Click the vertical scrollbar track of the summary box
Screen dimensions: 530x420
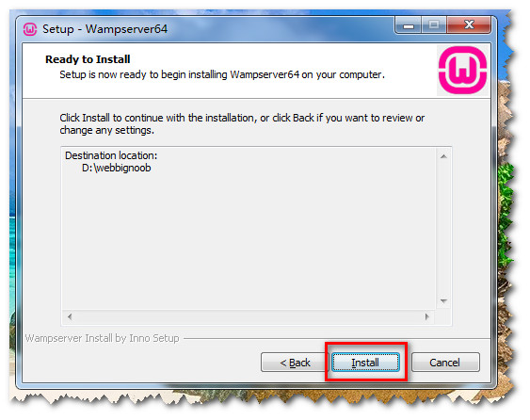coord(443,228)
